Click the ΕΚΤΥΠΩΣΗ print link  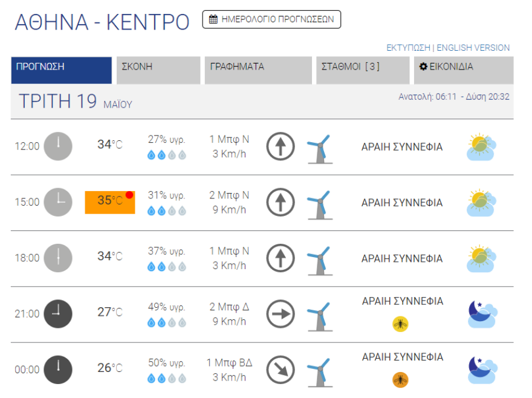(x=408, y=48)
